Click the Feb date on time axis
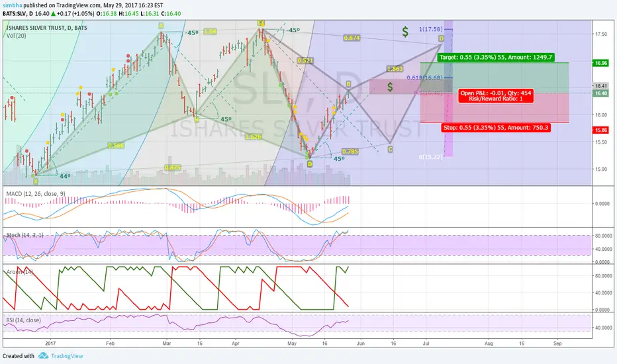The width and height of the screenshot is (617, 364). point(110,343)
